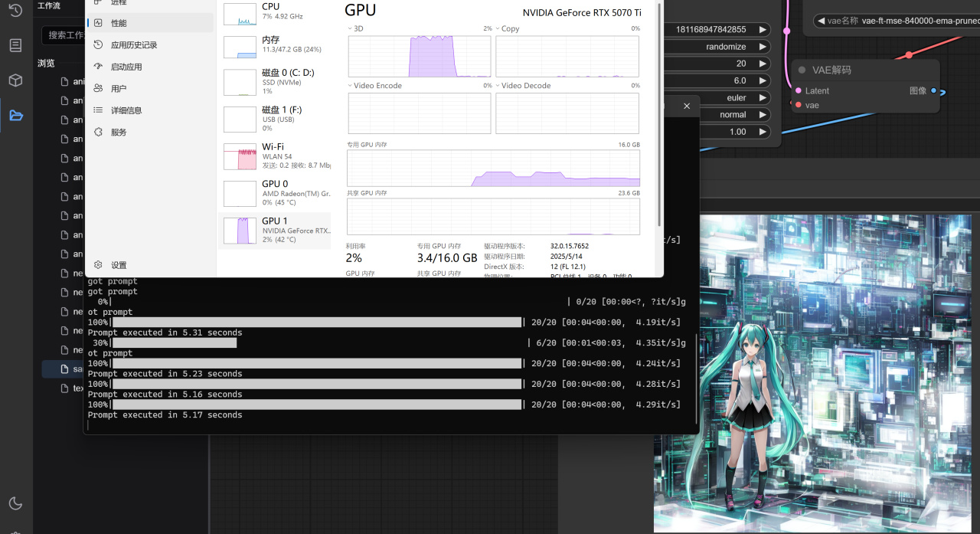The image size is (980, 534).
Task: Click the 详细信息 list icon
Action: (98, 110)
